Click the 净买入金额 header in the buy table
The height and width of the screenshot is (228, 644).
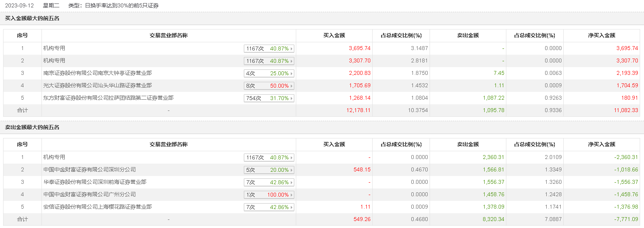click(601, 36)
